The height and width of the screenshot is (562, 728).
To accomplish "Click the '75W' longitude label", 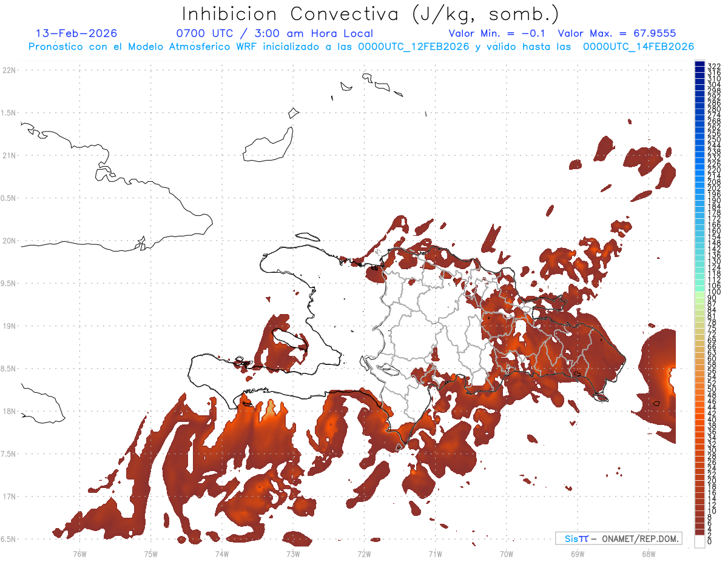I will [150, 554].
